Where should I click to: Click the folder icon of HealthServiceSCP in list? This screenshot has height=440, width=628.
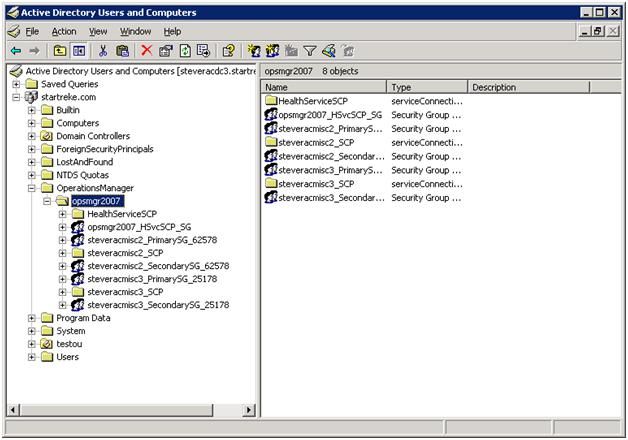(271, 100)
